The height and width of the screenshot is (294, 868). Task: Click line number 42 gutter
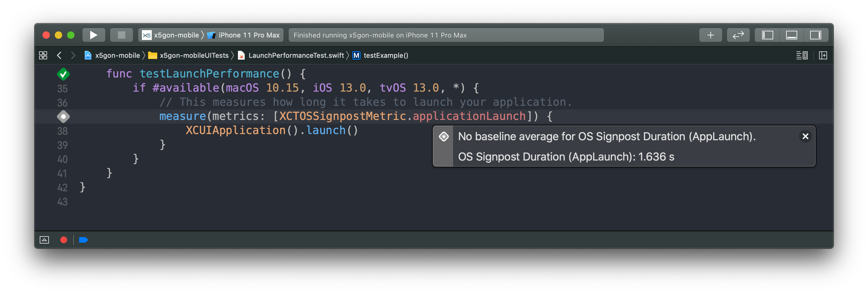click(62, 188)
